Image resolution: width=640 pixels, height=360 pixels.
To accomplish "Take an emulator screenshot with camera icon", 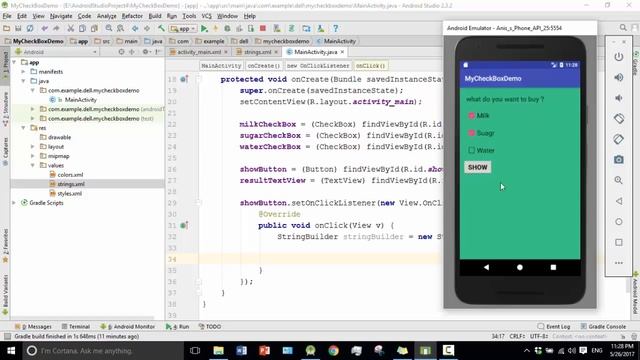I will (619, 160).
